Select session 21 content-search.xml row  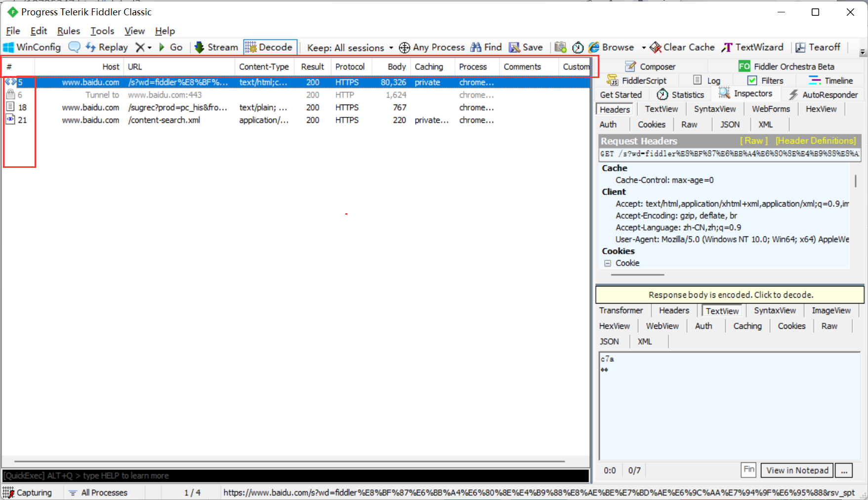pos(296,120)
